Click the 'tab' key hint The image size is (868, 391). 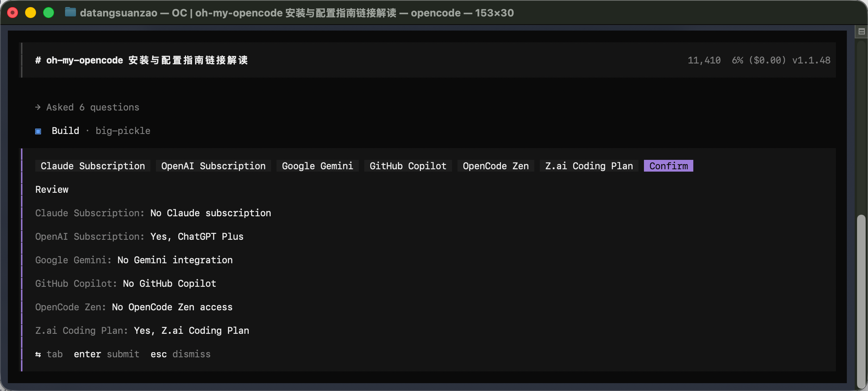pyautogui.click(x=54, y=354)
